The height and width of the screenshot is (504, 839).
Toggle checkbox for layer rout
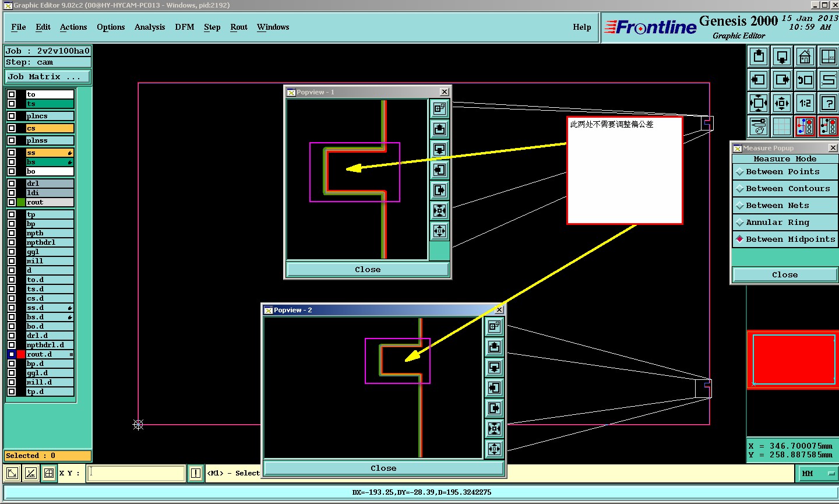click(x=12, y=202)
